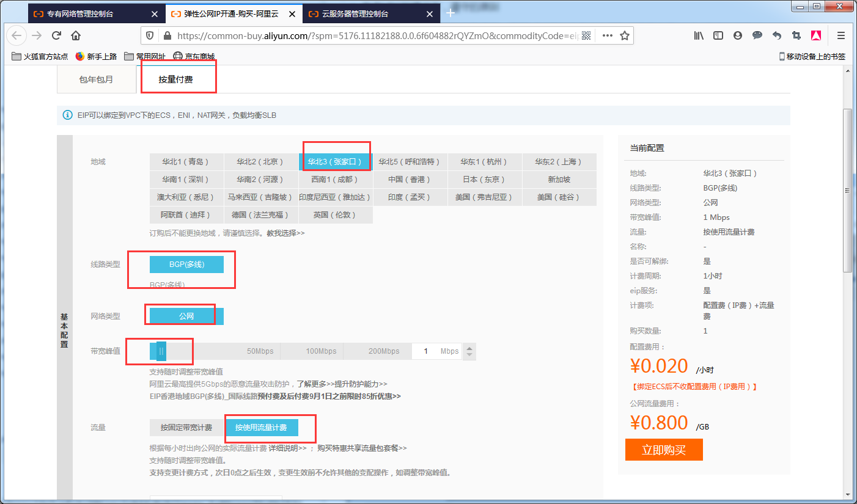Open the Library icon in toolbar
The width and height of the screenshot is (857, 504).
point(698,35)
